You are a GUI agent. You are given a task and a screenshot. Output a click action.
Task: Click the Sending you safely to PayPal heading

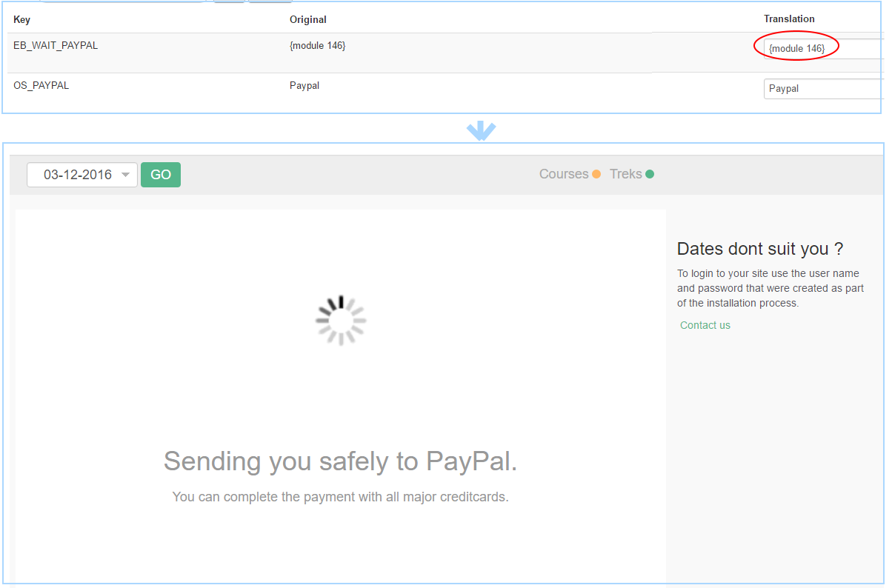(340, 461)
